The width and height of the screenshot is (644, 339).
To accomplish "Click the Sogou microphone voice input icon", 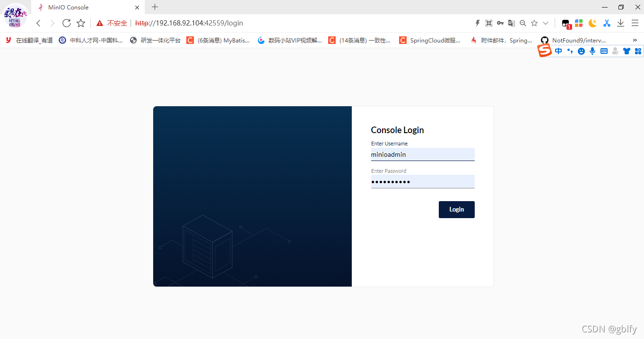I will (592, 51).
